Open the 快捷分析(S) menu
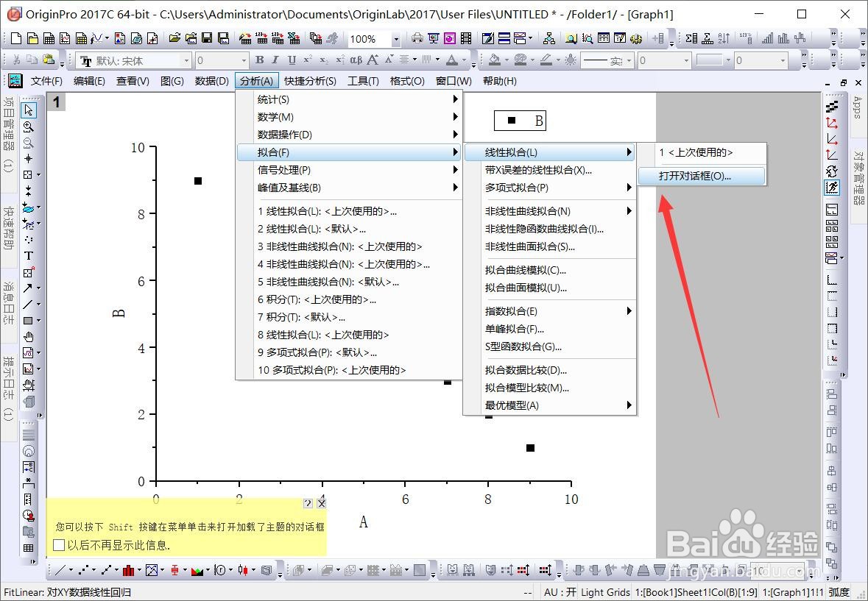Screen dimensions: 868x601 pos(310,81)
